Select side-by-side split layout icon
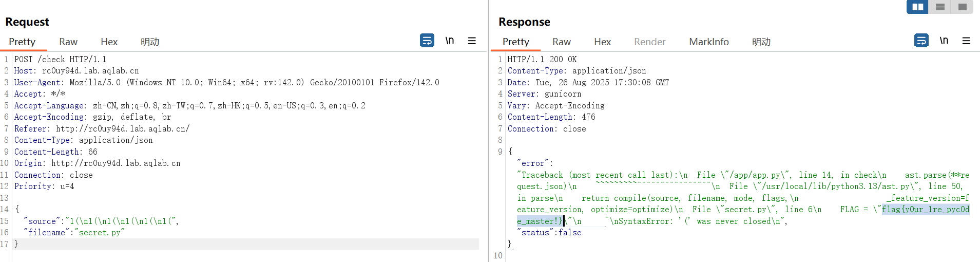Image resolution: width=980 pixels, height=262 pixels. tap(918, 7)
